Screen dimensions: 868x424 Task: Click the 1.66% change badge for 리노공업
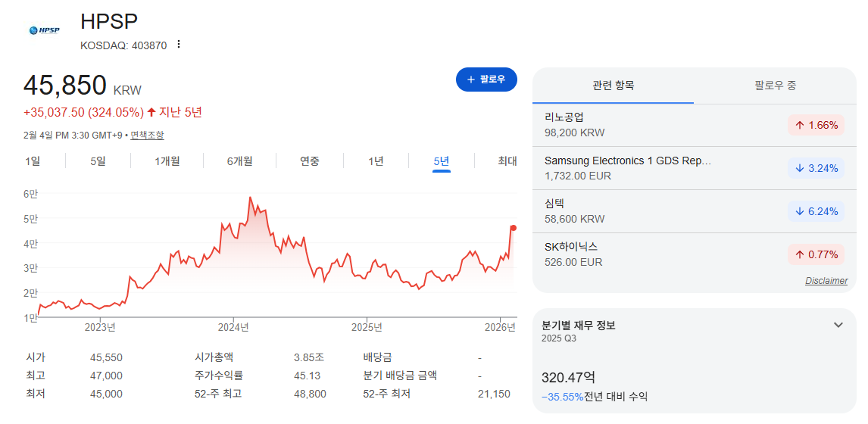click(816, 125)
